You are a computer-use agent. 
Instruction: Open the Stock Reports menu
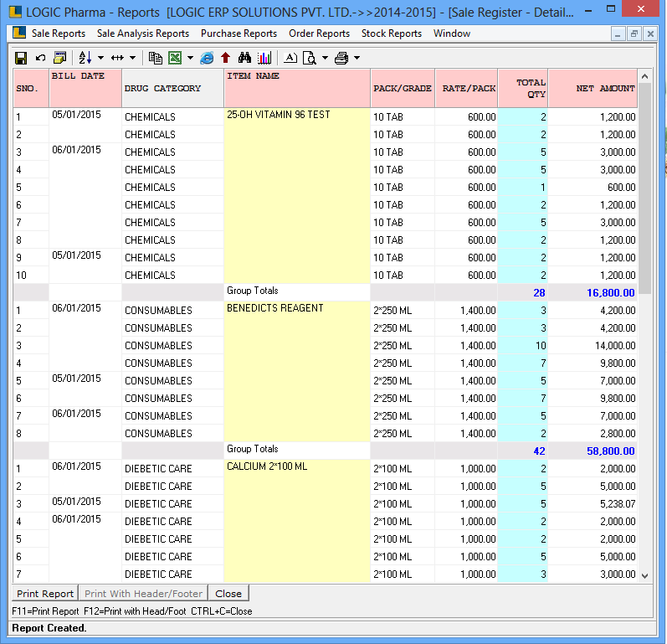tap(392, 33)
